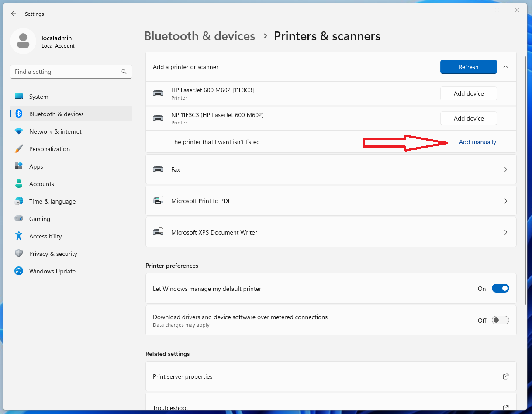532x414 pixels.
Task: Click the Find a setting search box
Action: pos(71,72)
